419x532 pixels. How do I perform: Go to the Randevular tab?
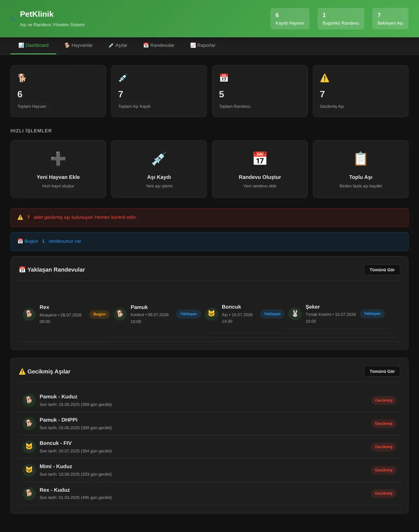tap(159, 45)
